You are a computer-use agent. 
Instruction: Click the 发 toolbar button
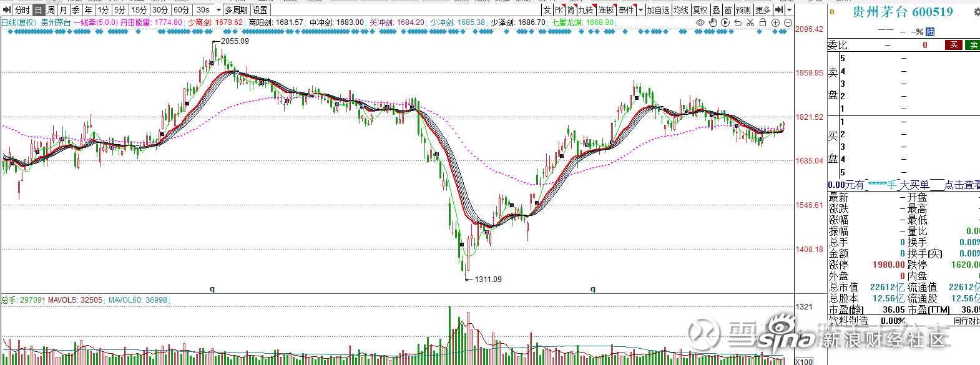tap(547, 10)
